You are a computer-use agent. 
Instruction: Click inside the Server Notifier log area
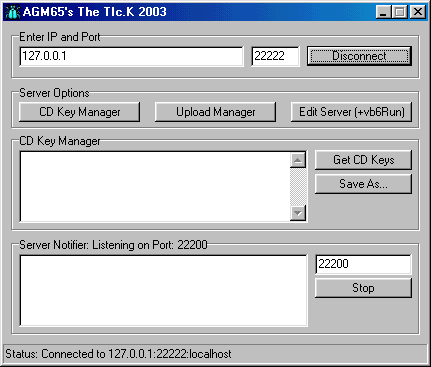163,290
